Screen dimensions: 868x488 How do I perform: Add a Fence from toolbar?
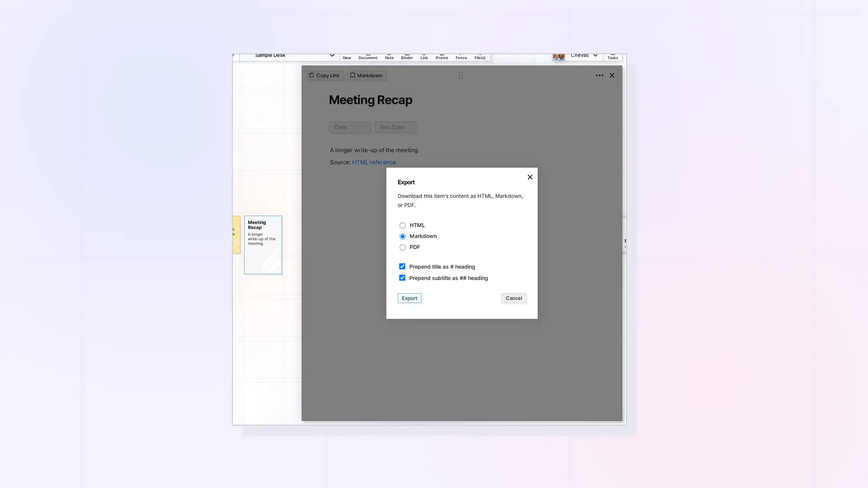pos(461,56)
